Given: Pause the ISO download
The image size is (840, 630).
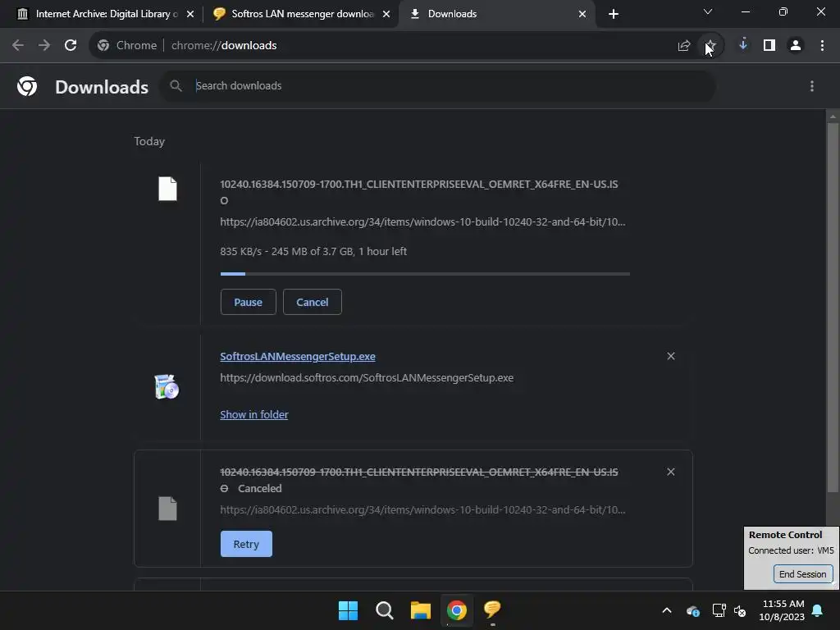Looking at the screenshot, I should (x=248, y=302).
